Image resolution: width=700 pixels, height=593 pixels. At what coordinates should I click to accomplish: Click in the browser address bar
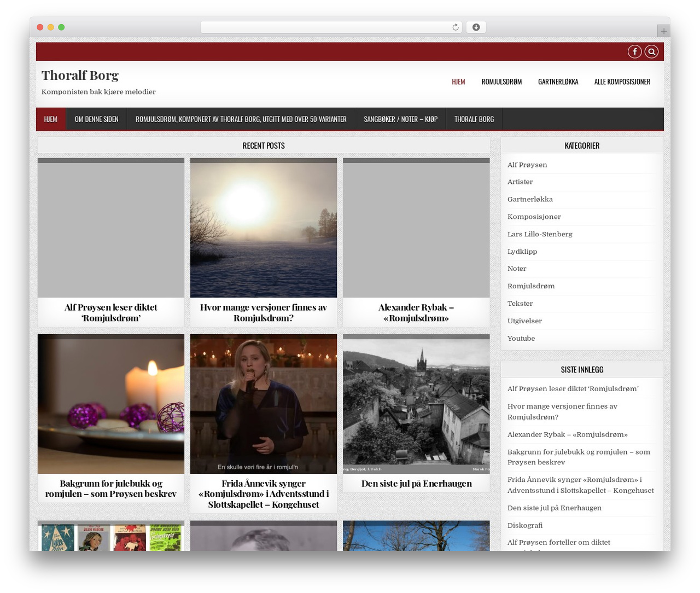click(331, 27)
